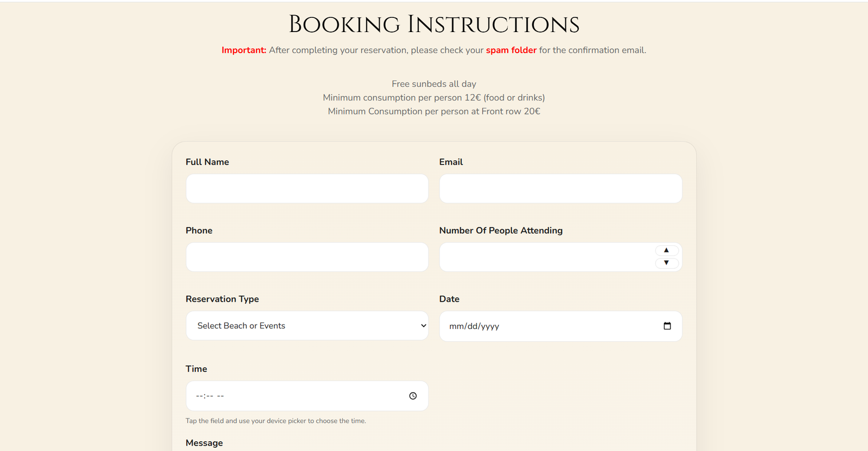Select the Full Name label
Screen dimensions: 868x451
tap(207, 162)
